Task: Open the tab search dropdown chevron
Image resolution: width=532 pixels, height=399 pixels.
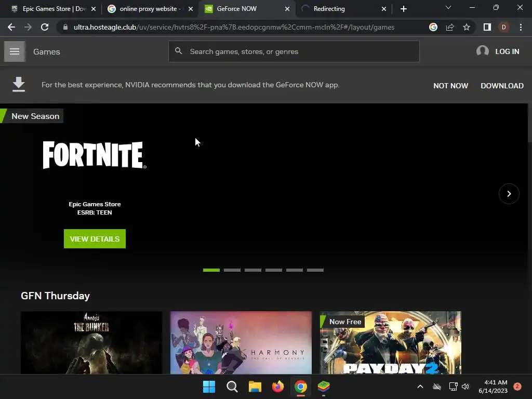Action: [x=448, y=7]
